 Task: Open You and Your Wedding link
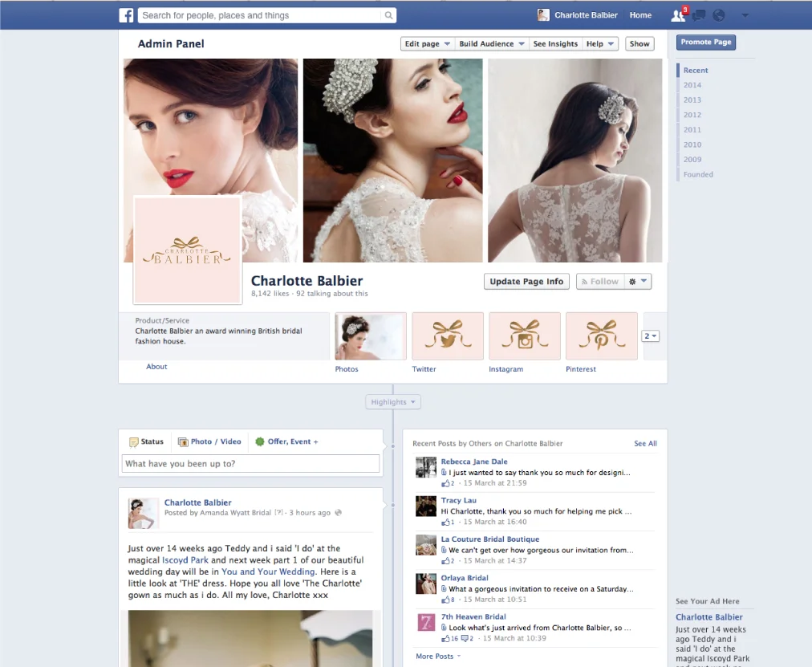(268, 571)
